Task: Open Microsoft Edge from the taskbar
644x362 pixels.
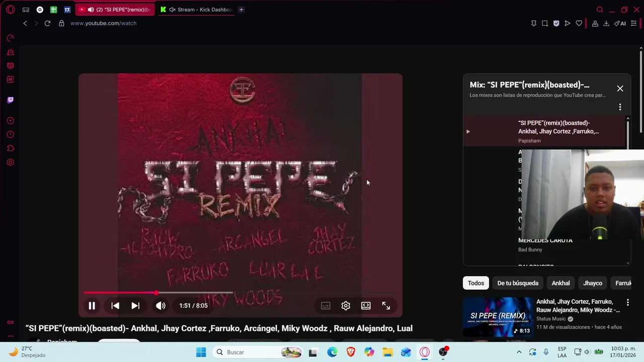Action: tap(332, 352)
